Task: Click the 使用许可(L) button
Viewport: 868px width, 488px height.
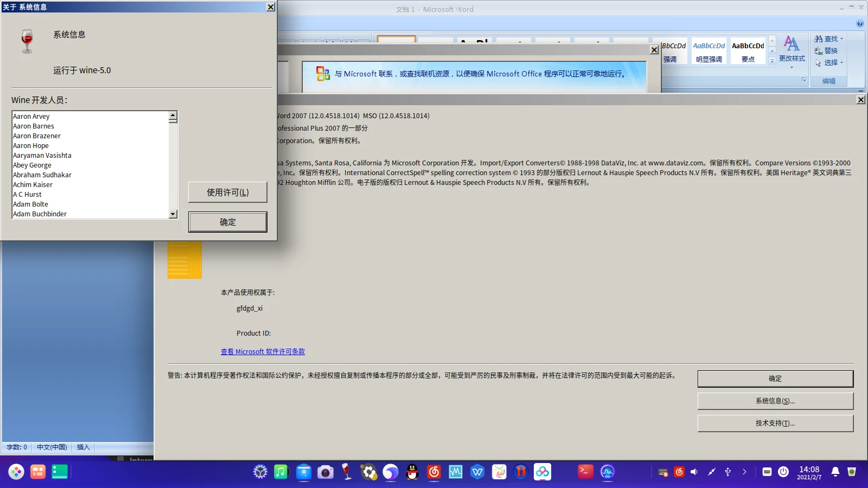Action: coord(228,192)
